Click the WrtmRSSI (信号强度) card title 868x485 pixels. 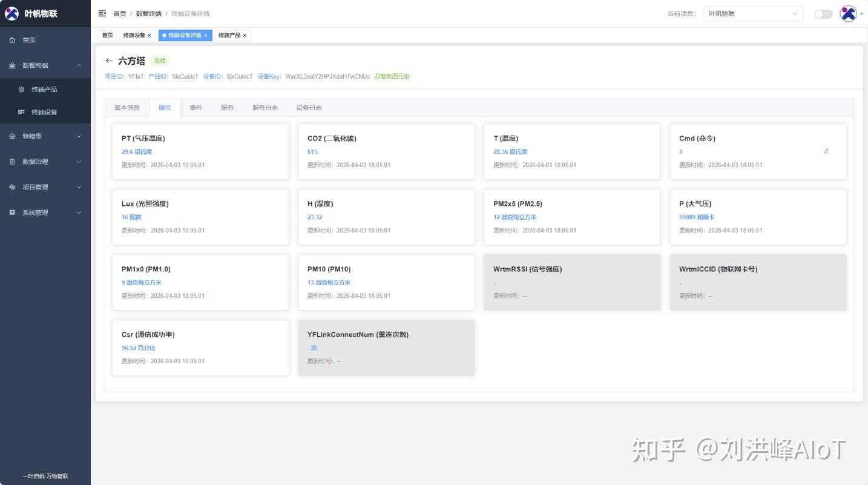[x=528, y=269]
